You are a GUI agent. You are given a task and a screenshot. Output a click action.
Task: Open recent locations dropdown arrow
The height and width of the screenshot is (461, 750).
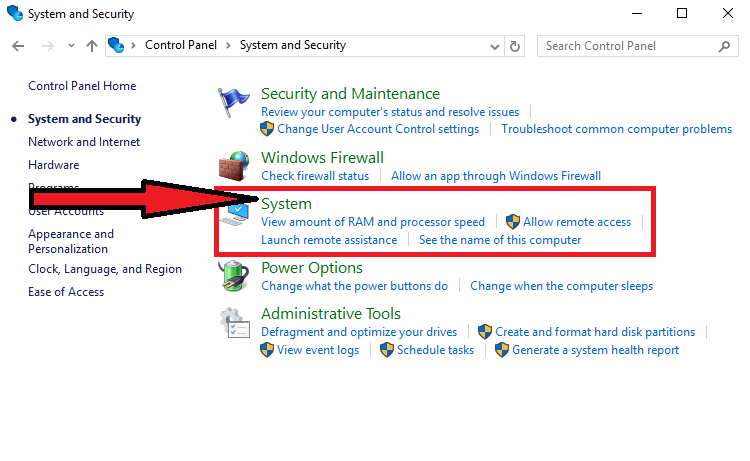(x=68, y=46)
